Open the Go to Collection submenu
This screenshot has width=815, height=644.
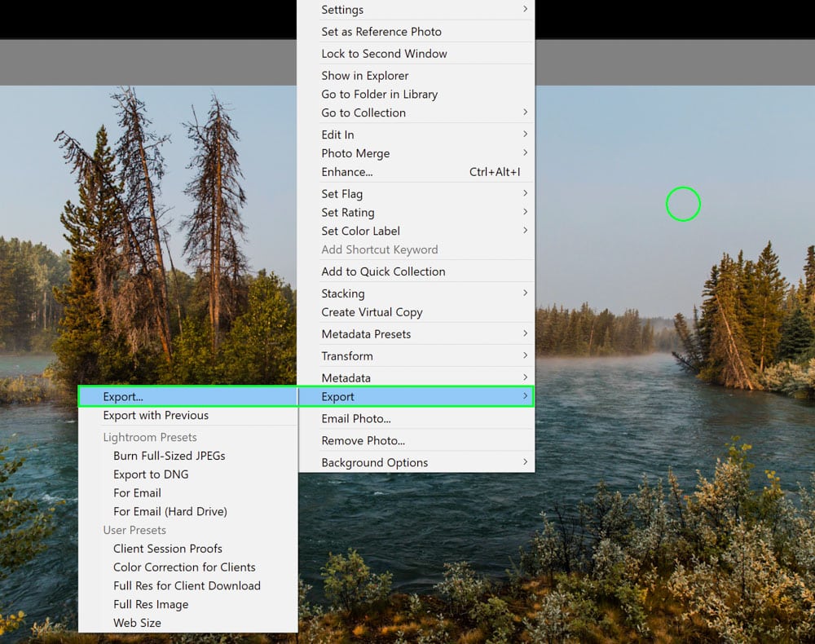(416, 112)
